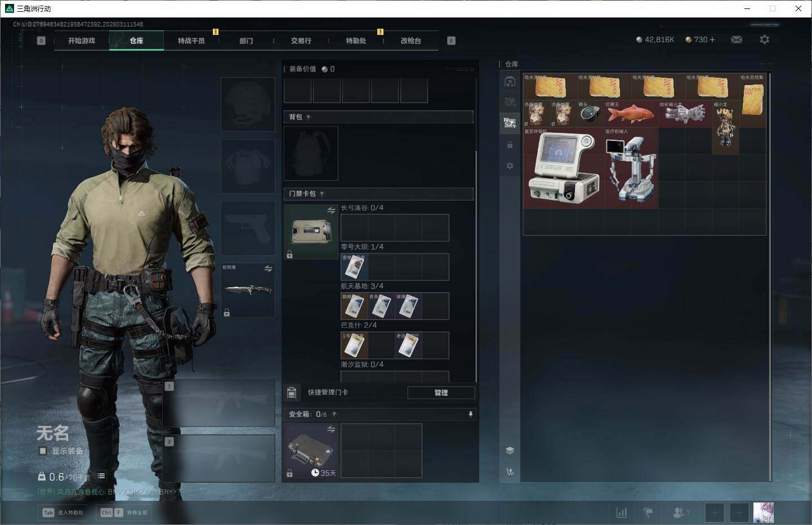Image resolution: width=812 pixels, height=525 pixels.
Task: Click the Q previous-tab key hint
Action: pyautogui.click(x=41, y=41)
